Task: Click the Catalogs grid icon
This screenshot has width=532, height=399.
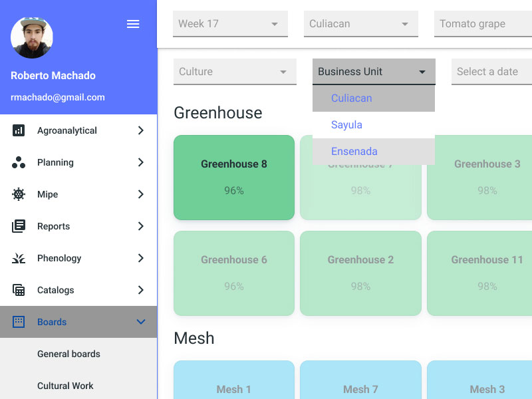Action: 19,290
